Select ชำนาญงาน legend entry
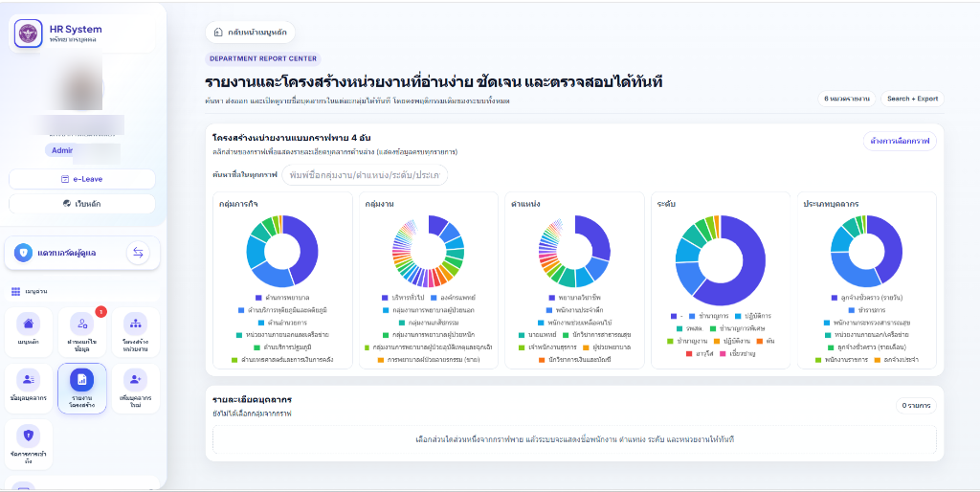The image size is (980, 492). pyautogui.click(x=687, y=342)
